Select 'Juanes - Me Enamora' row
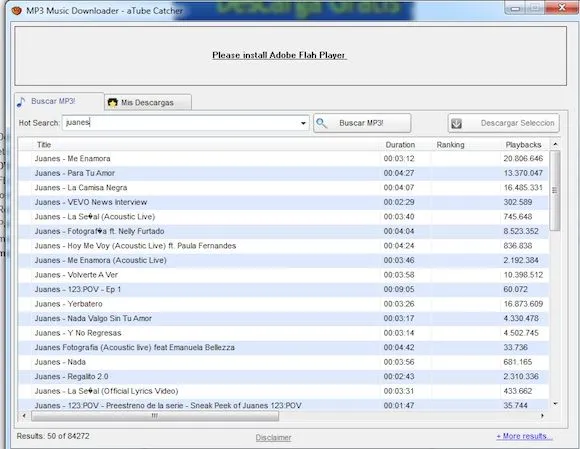This screenshot has width=580, height=449. click(x=283, y=159)
